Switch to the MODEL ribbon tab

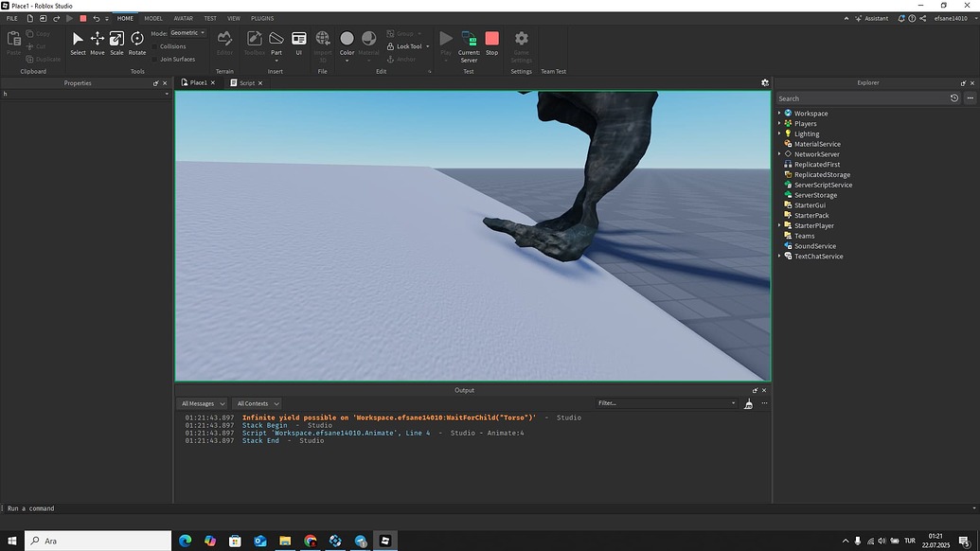tap(153, 18)
